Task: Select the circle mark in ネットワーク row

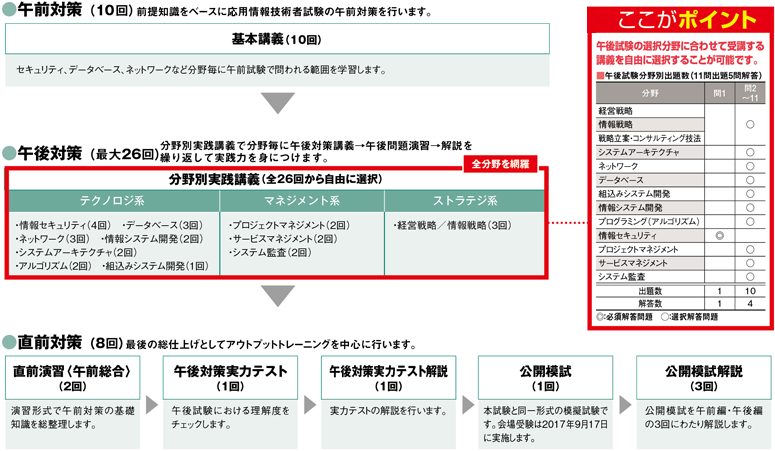Action: [x=749, y=165]
